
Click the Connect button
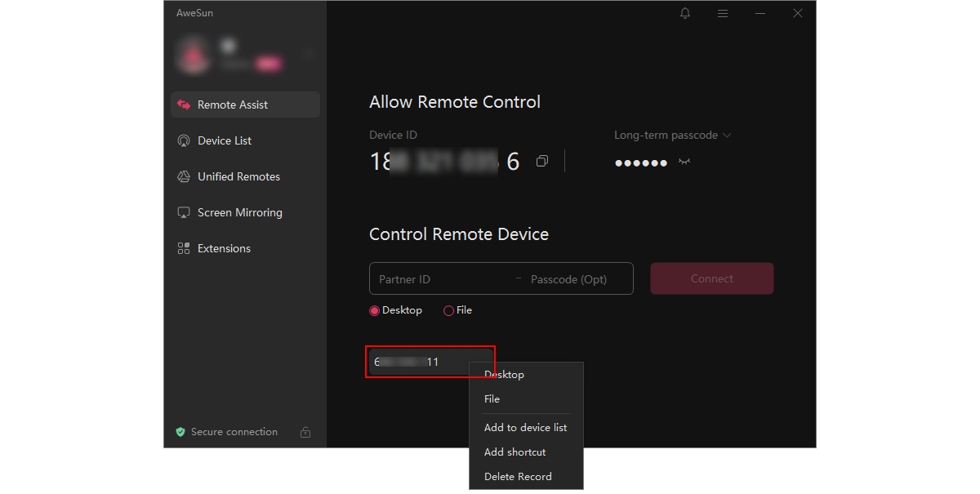(x=712, y=278)
